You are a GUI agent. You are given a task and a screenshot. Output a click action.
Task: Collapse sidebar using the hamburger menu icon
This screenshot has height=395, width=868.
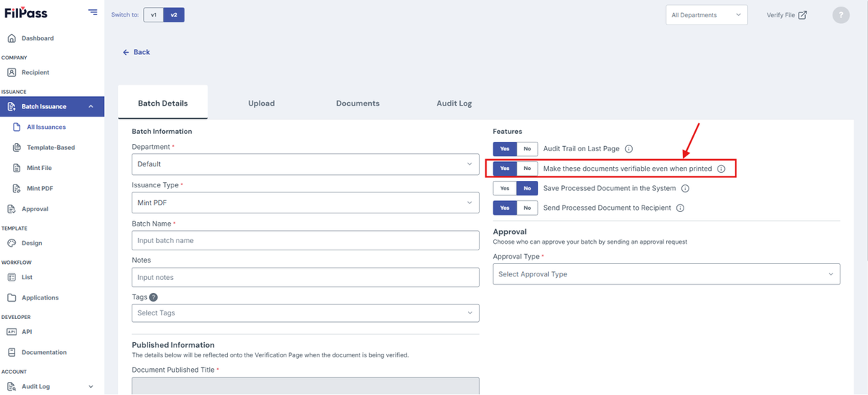[x=93, y=12]
